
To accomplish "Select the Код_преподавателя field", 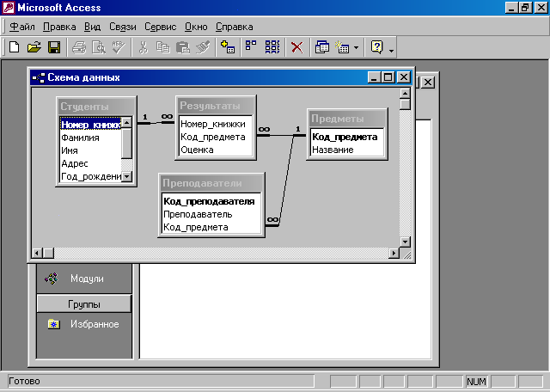I will coord(211,201).
